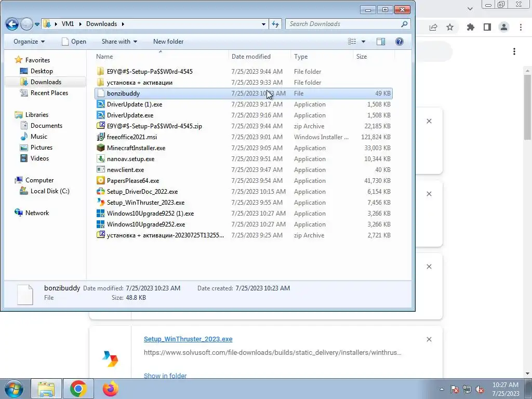
Task: Click New folder in toolbar
Action: (x=168, y=42)
